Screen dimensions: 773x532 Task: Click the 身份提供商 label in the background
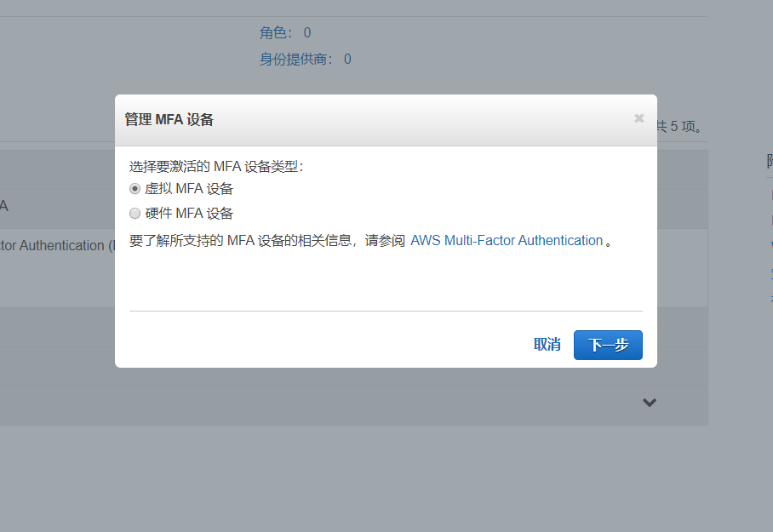298,60
